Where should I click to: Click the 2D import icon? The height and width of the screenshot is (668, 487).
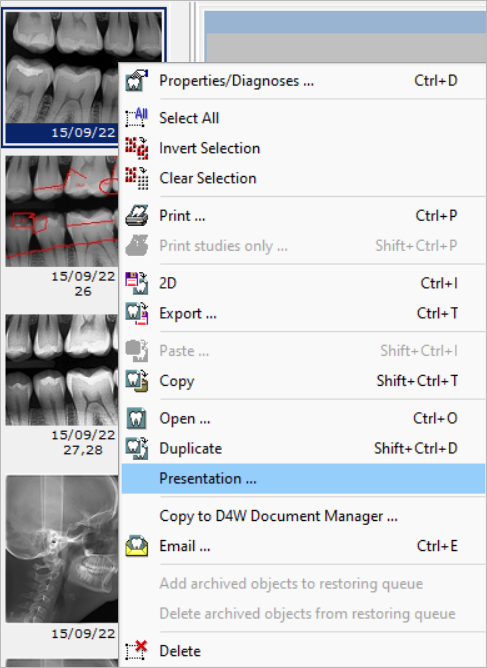(x=137, y=283)
